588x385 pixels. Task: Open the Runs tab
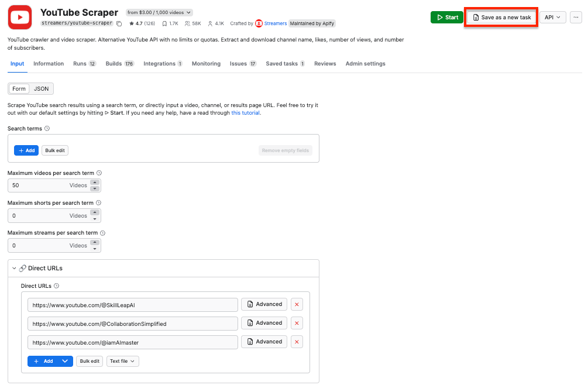pos(84,64)
